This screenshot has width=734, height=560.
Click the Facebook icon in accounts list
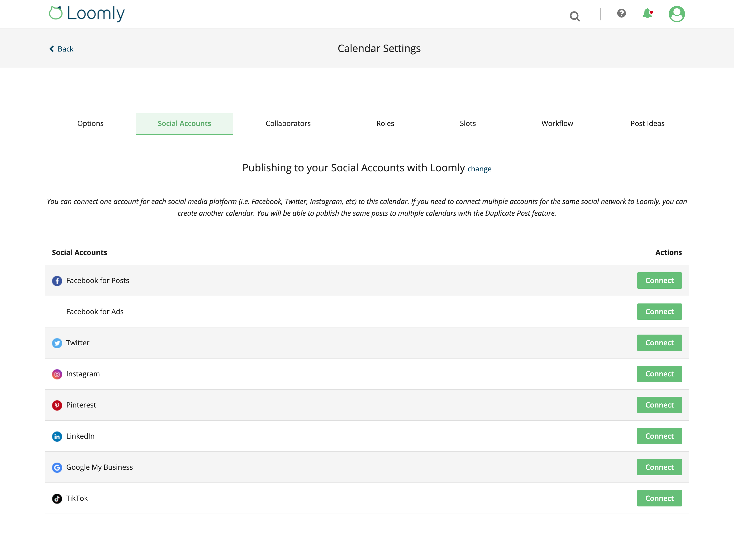point(57,281)
